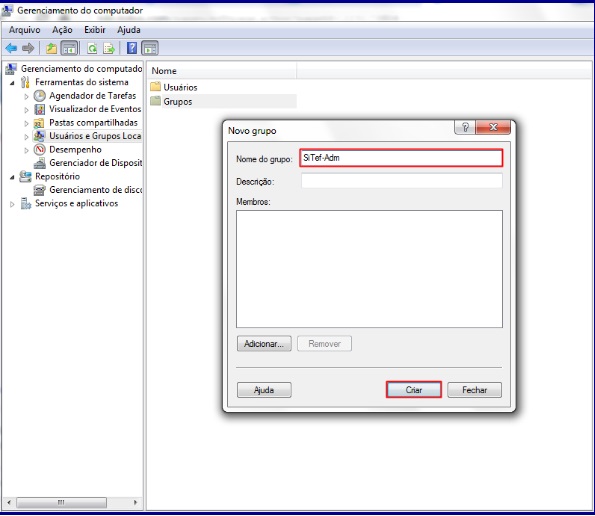Image resolution: width=595 pixels, height=516 pixels.
Task: Click the Descrição input field
Action: [401, 181]
